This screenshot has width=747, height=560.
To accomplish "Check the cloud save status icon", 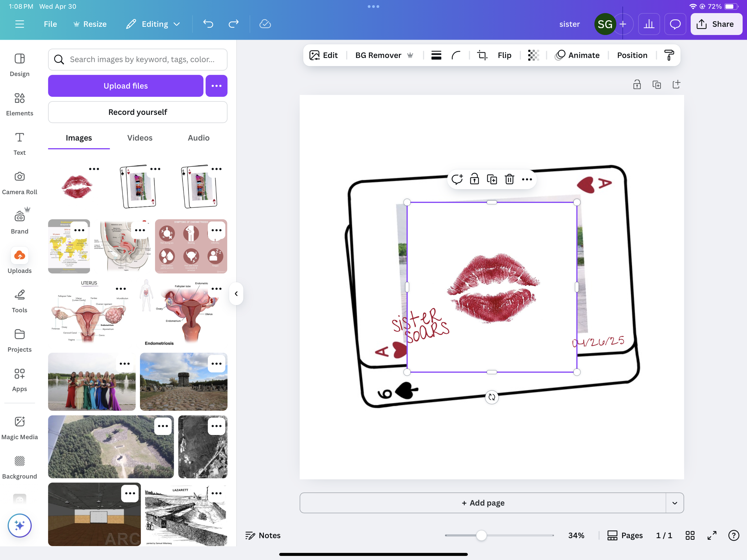I will (265, 24).
